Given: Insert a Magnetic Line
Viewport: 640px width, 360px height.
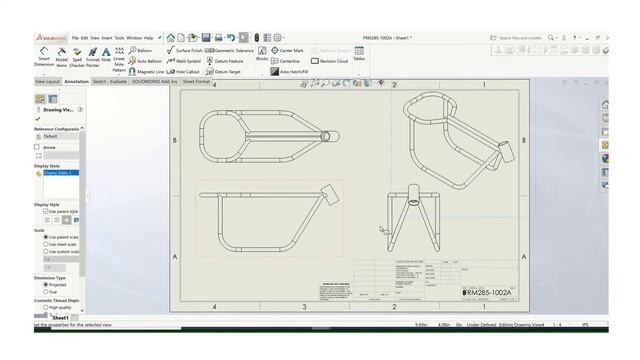Looking at the screenshot, I should tap(146, 72).
